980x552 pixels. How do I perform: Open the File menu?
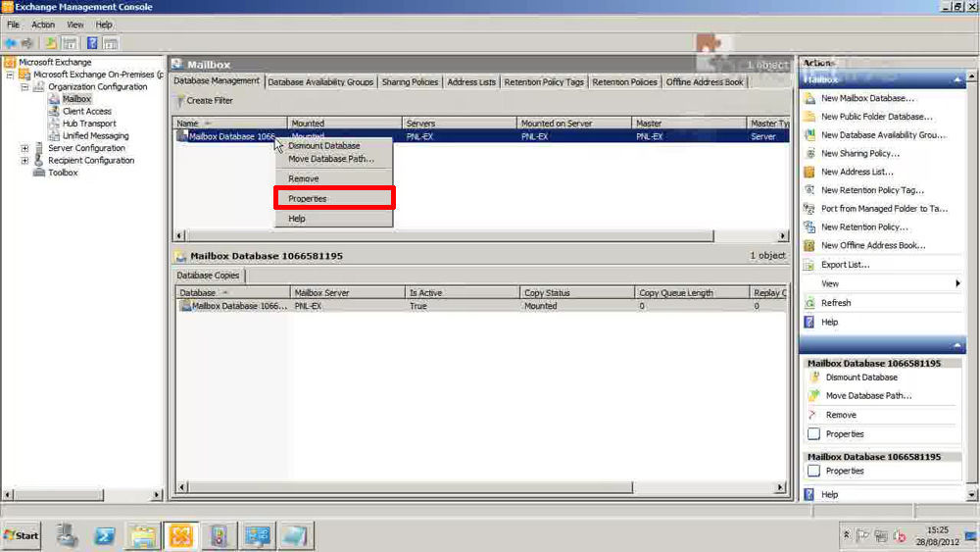coord(13,25)
